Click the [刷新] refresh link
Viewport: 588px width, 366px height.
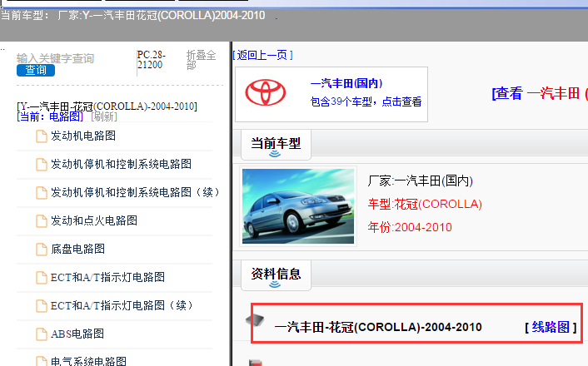104,117
